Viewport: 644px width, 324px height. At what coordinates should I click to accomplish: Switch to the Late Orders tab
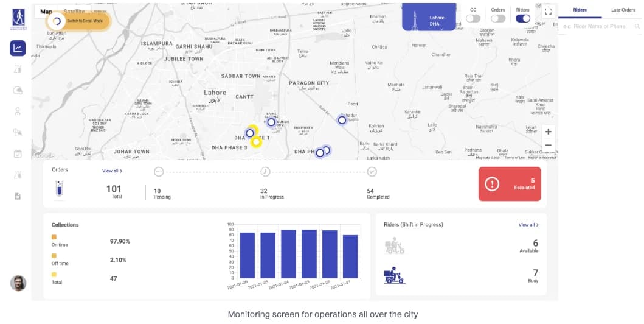(623, 10)
